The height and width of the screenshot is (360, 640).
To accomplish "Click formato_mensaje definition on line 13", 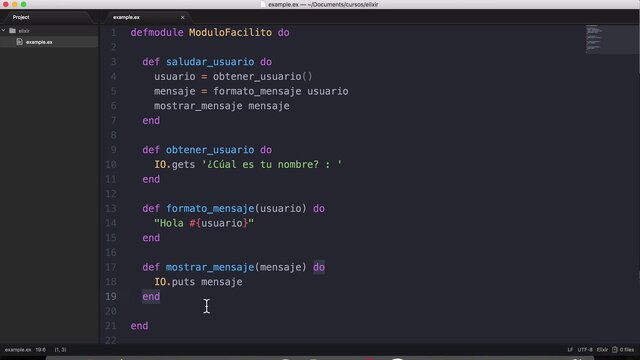I will pyautogui.click(x=210, y=208).
